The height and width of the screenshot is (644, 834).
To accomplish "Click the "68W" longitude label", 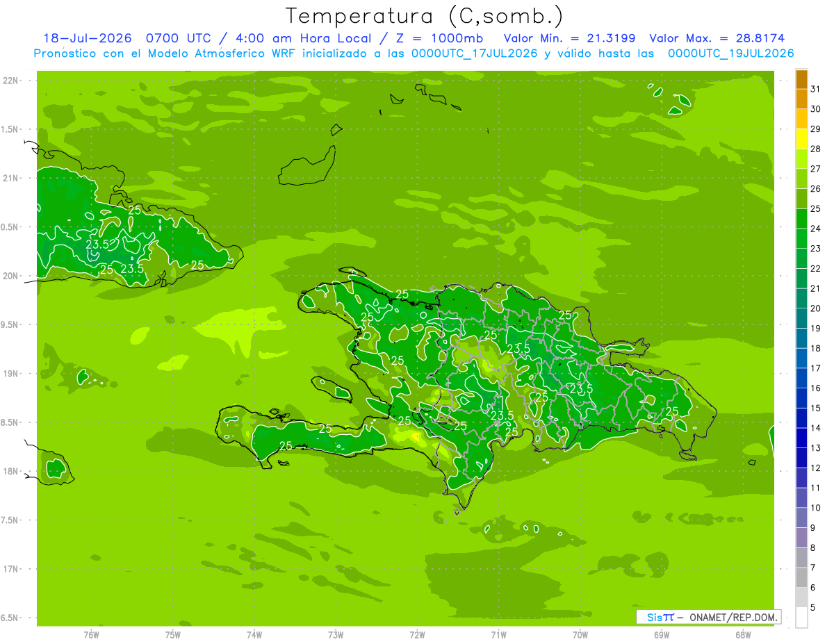I will pos(743,634).
